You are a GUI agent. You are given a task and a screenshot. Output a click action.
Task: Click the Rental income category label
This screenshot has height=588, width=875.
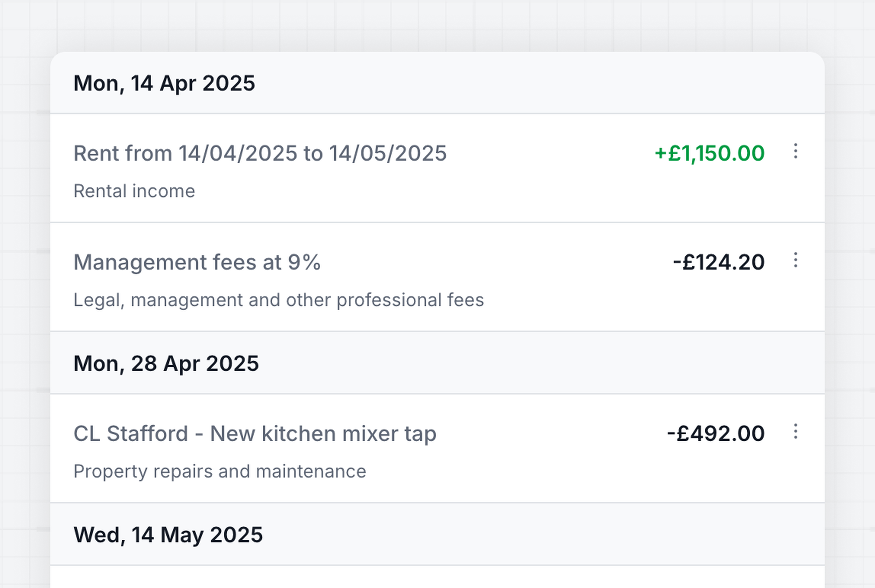(x=134, y=191)
